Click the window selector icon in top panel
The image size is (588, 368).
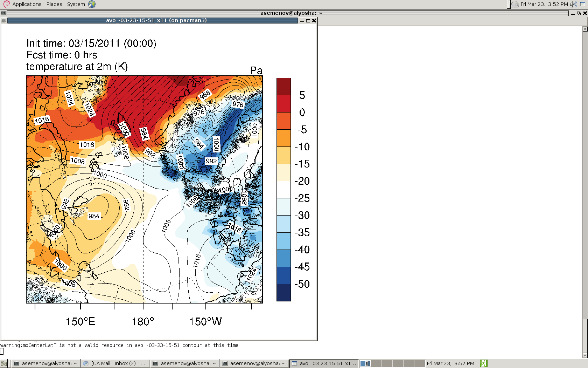(x=583, y=4)
